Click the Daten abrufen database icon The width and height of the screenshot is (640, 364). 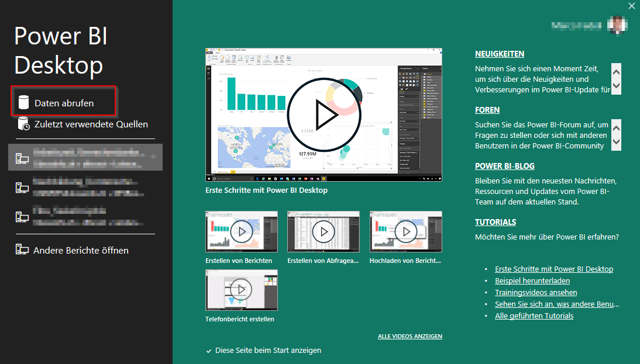pyautogui.click(x=23, y=103)
